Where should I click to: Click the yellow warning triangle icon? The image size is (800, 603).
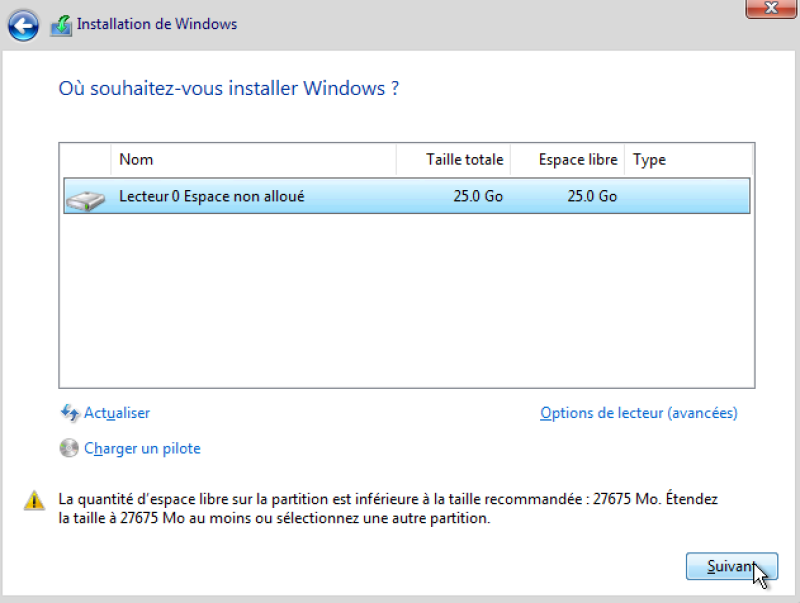(34, 500)
